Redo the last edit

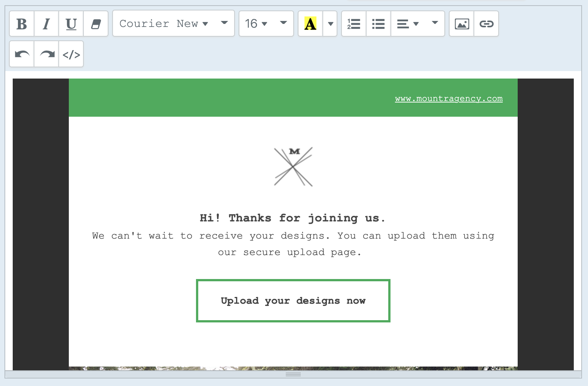click(46, 54)
